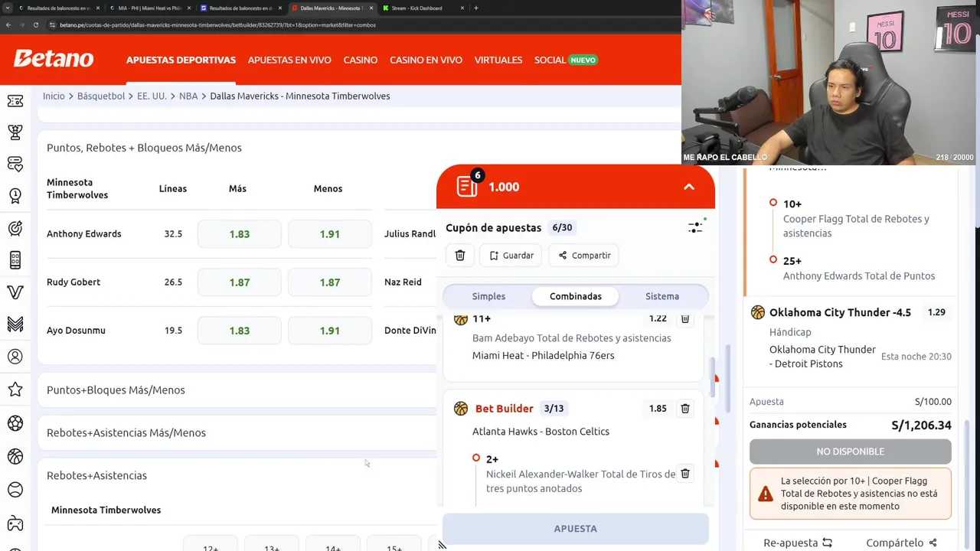Pick Ayo Dosunmu Más 1.83 odds
Screen dimensions: 980x551
pos(240,331)
